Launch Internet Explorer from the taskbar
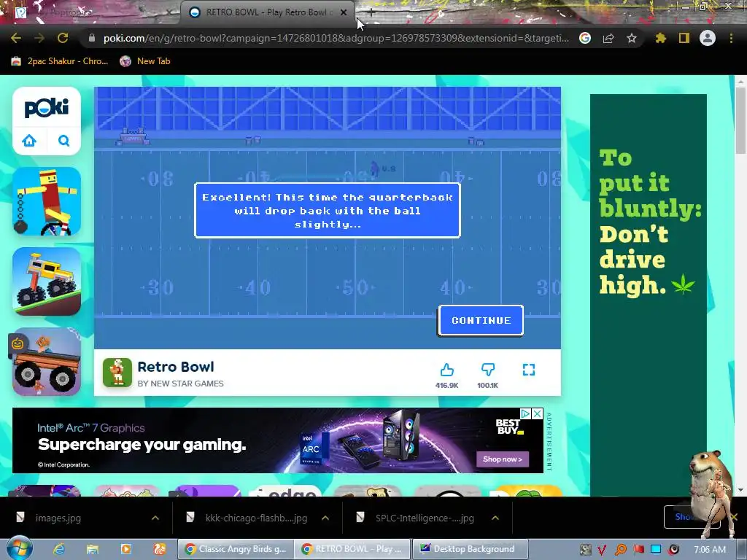The width and height of the screenshot is (747, 560). click(59, 549)
